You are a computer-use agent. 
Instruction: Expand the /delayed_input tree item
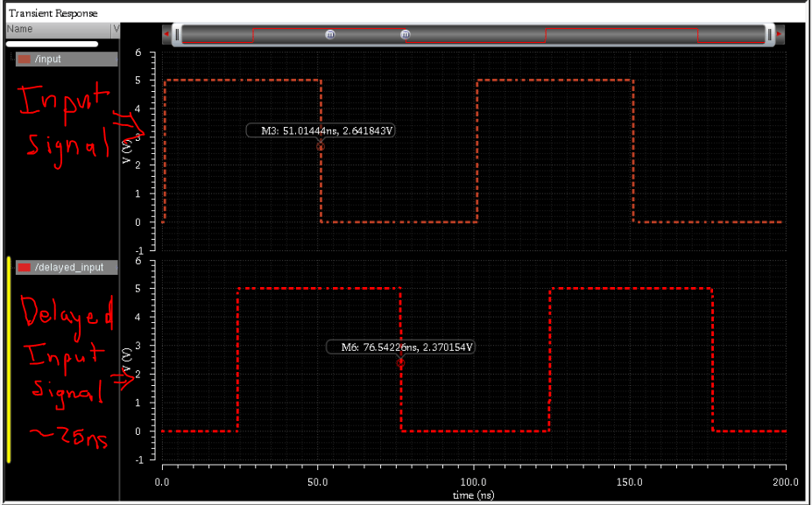tap(12, 268)
